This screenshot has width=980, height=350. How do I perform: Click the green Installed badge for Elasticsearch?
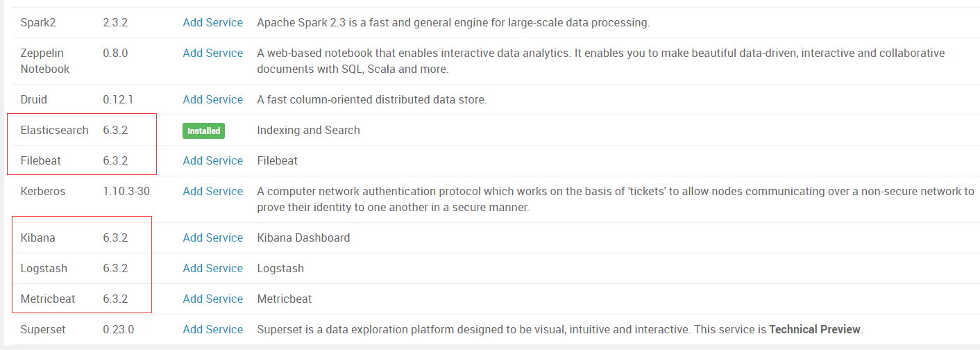pyautogui.click(x=204, y=131)
